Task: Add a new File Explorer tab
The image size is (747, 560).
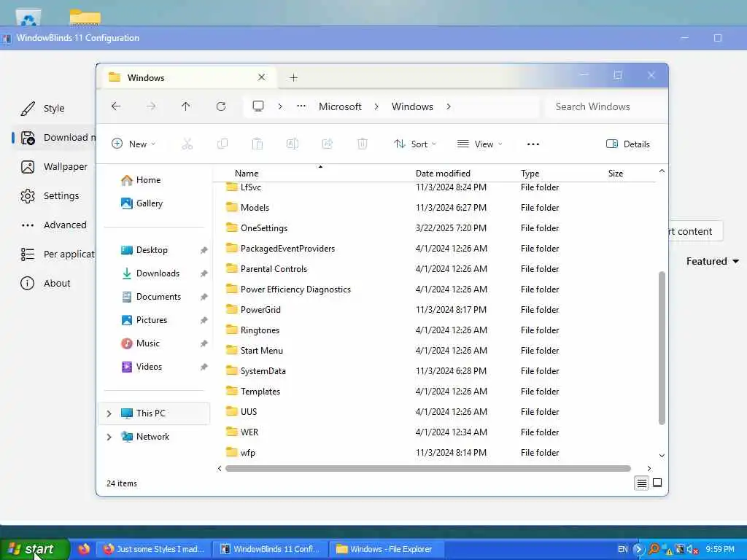Action: pyautogui.click(x=293, y=77)
